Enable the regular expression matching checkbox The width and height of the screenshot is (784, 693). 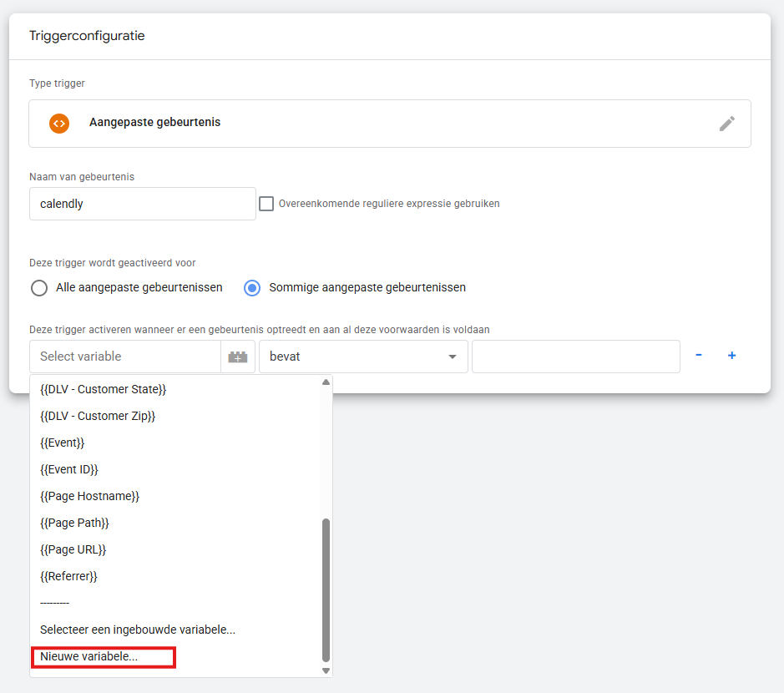pyautogui.click(x=266, y=204)
